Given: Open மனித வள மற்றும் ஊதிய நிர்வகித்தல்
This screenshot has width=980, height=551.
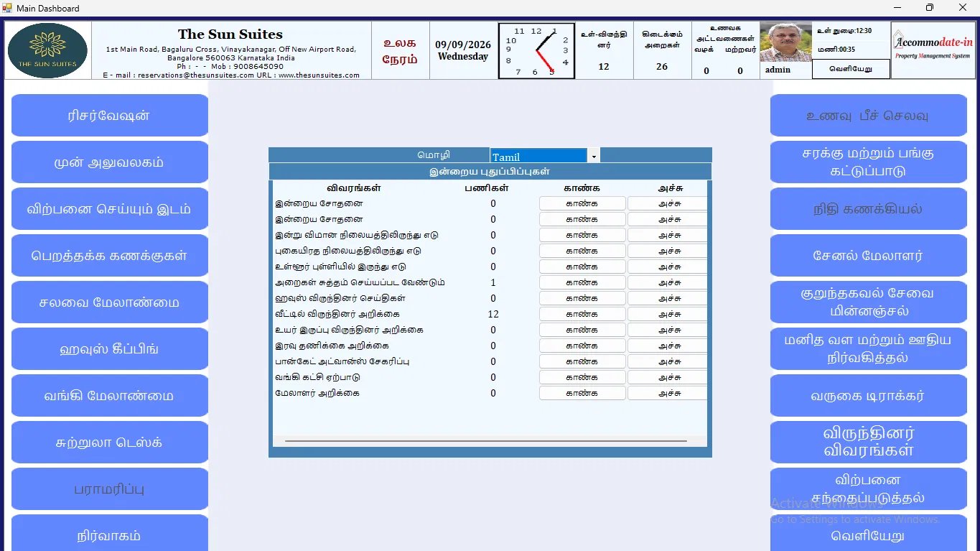Looking at the screenshot, I should (x=869, y=349).
